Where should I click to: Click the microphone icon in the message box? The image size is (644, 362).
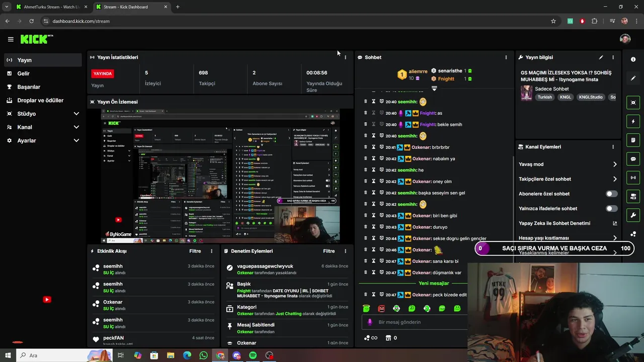tap(370, 322)
